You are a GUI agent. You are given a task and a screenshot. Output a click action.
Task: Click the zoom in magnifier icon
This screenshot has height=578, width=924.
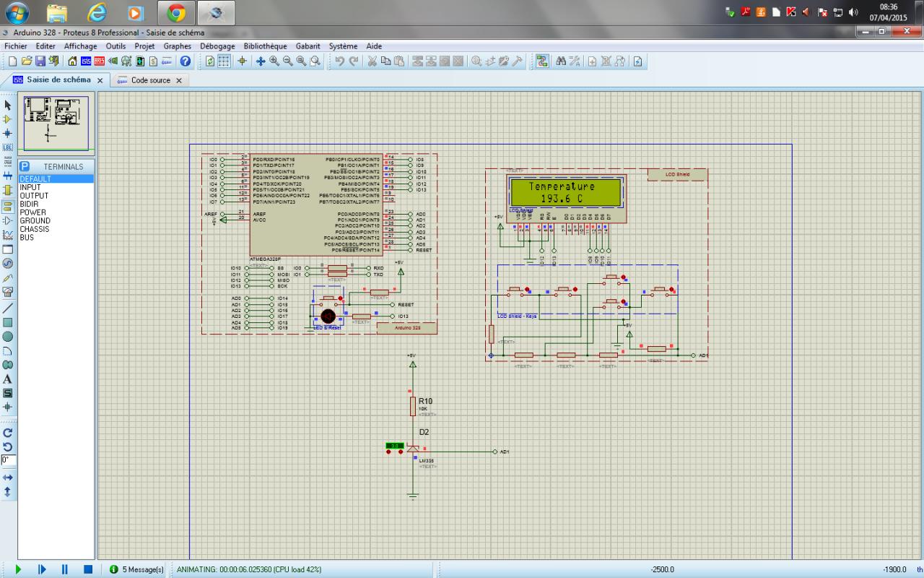(x=274, y=61)
